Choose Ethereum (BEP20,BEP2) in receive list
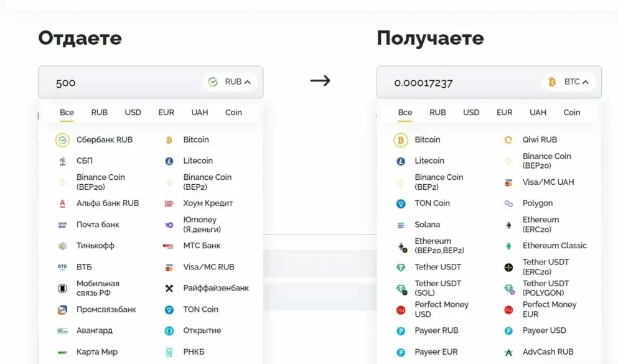Viewport: 618px width, 364px height. [x=439, y=246]
